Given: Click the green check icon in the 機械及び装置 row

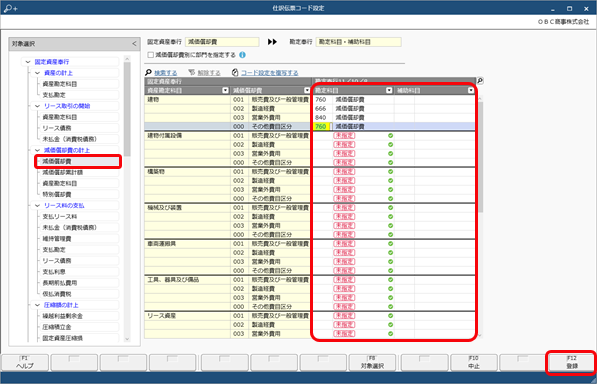Looking at the screenshot, I should coord(390,208).
